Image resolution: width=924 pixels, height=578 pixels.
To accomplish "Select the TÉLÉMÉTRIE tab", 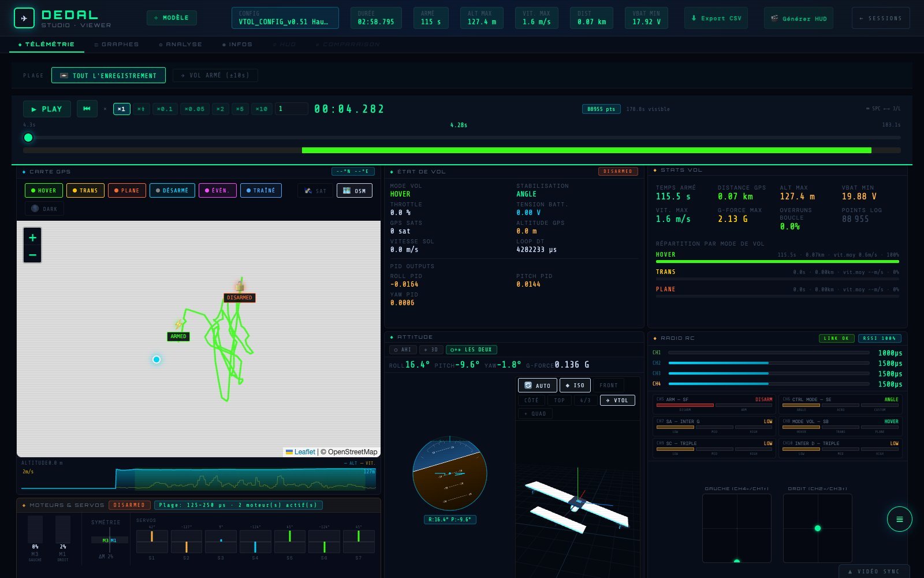I will point(46,45).
